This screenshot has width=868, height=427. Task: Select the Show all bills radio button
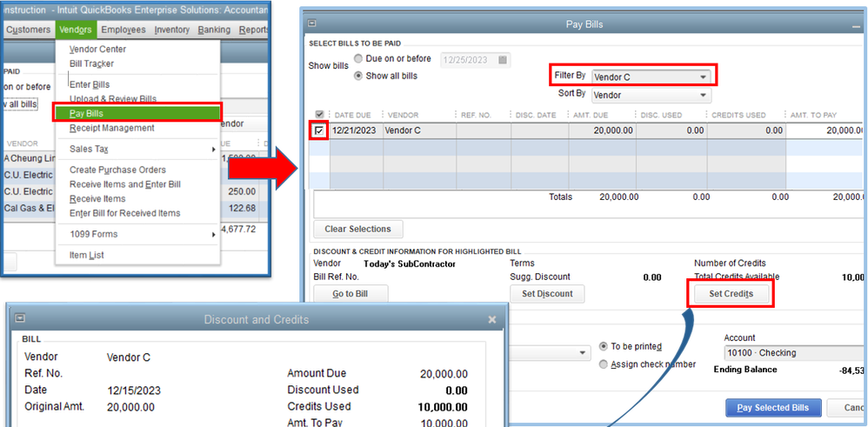[358, 76]
